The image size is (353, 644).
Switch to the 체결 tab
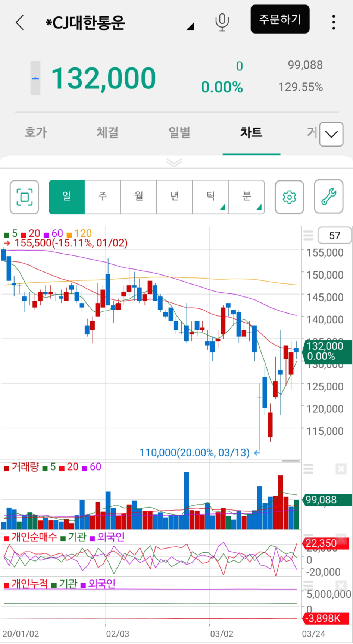click(x=107, y=132)
